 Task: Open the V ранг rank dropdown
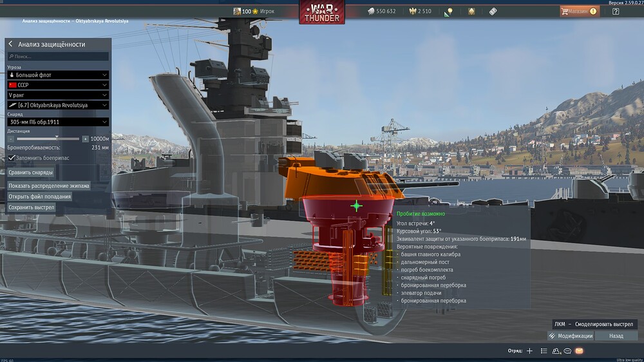pyautogui.click(x=58, y=95)
